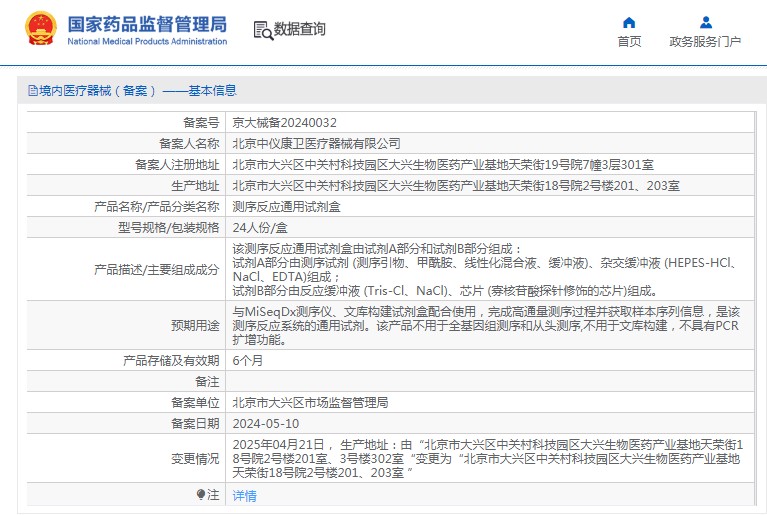The height and width of the screenshot is (515, 767).
Task: Open the 政务服务门户 portal link
Action: [x=705, y=42]
